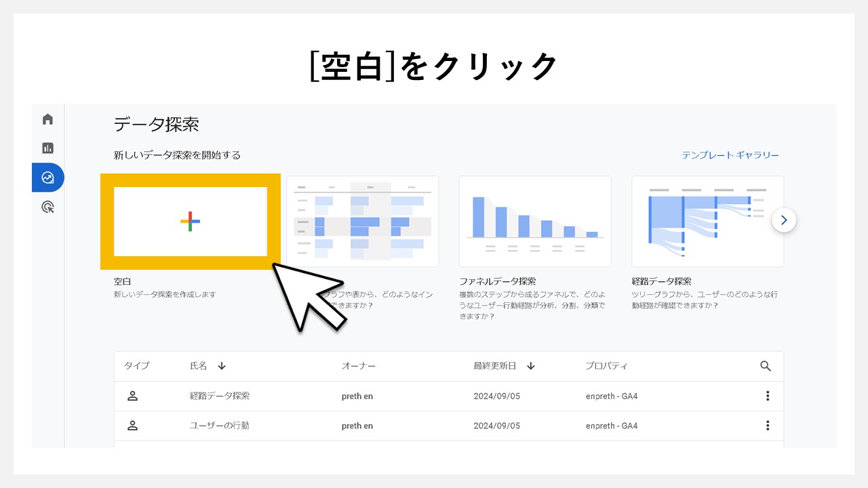Screen dimensions: 868x488
Task: Click the user type icon beside ユーザーの行動
Action: click(x=133, y=426)
